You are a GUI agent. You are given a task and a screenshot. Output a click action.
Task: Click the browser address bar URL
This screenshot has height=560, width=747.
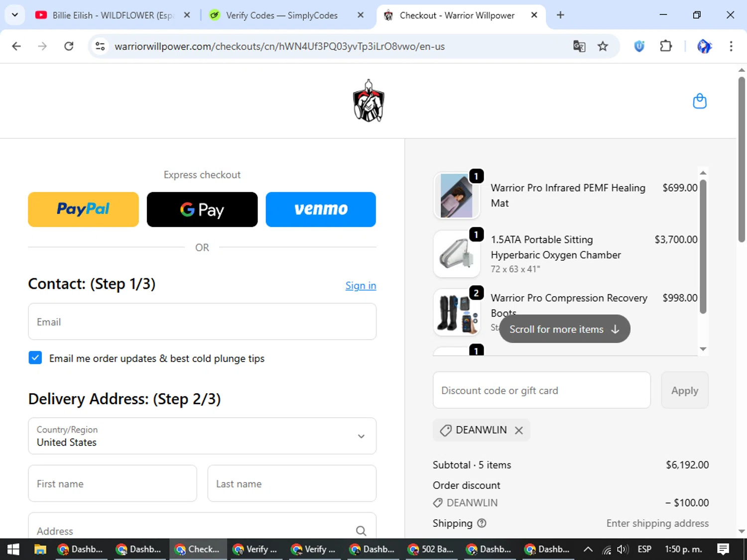pyautogui.click(x=279, y=46)
